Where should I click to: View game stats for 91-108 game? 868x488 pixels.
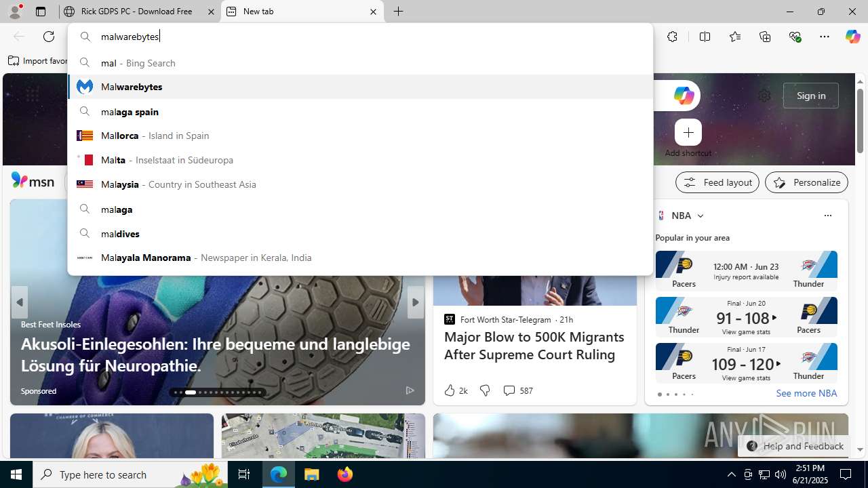click(x=746, y=332)
